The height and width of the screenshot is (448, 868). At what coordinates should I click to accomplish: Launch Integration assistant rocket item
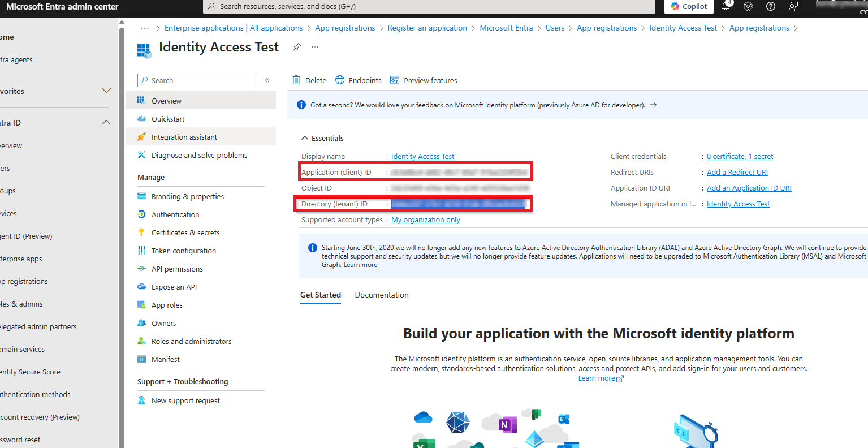[x=201, y=137]
